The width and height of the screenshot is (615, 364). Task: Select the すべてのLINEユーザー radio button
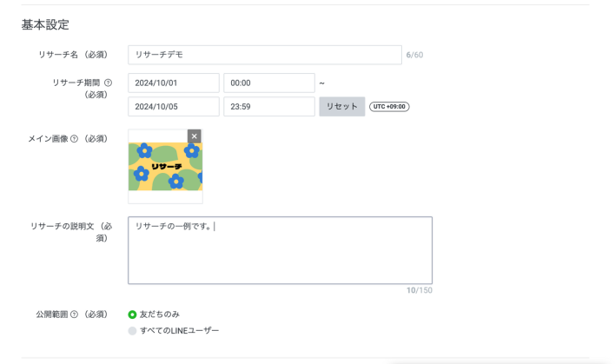(132, 331)
